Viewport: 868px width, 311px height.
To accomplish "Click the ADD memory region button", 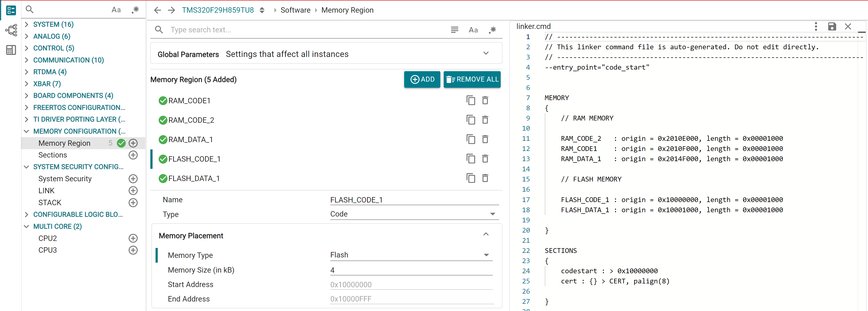I will point(422,79).
